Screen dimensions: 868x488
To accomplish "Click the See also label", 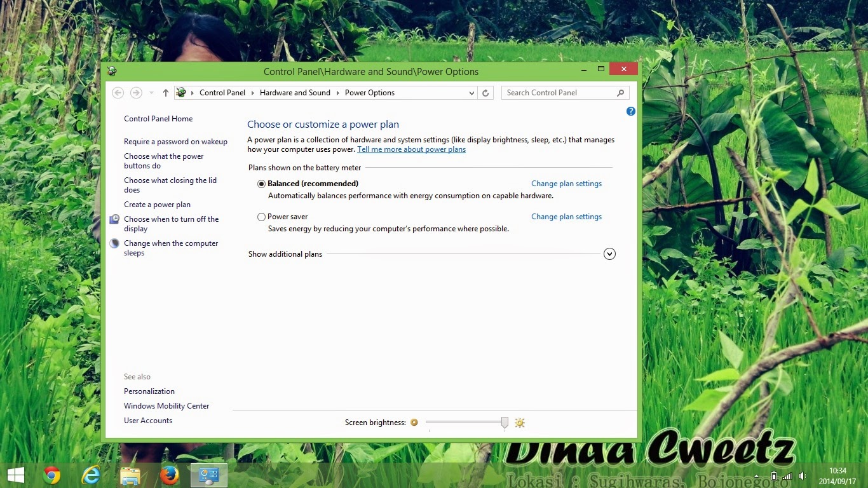I will 137,377.
